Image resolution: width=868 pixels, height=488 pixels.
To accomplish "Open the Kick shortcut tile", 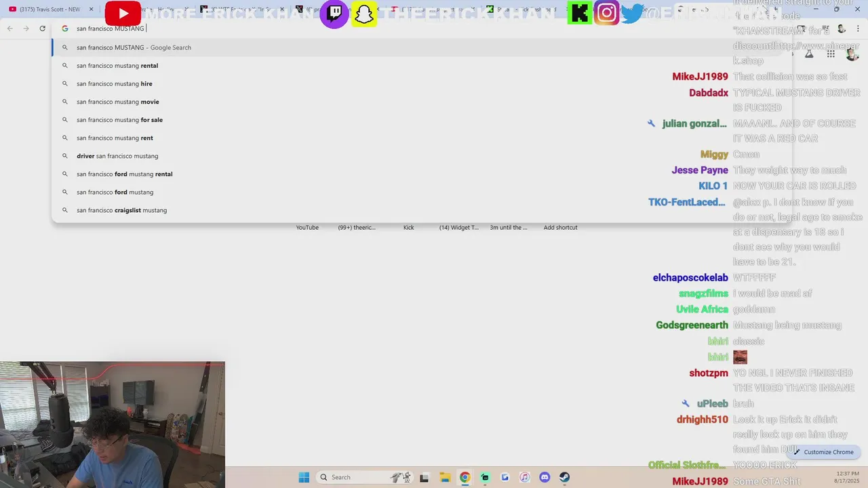I will 408,227.
